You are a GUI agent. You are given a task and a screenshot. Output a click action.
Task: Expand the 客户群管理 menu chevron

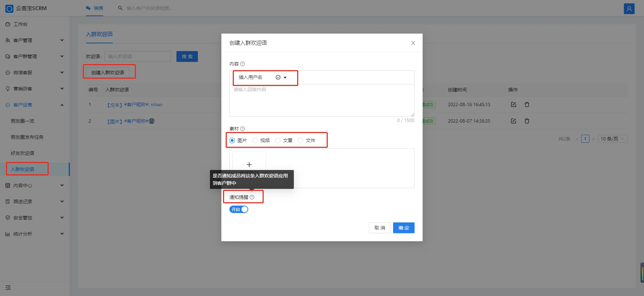[62, 56]
